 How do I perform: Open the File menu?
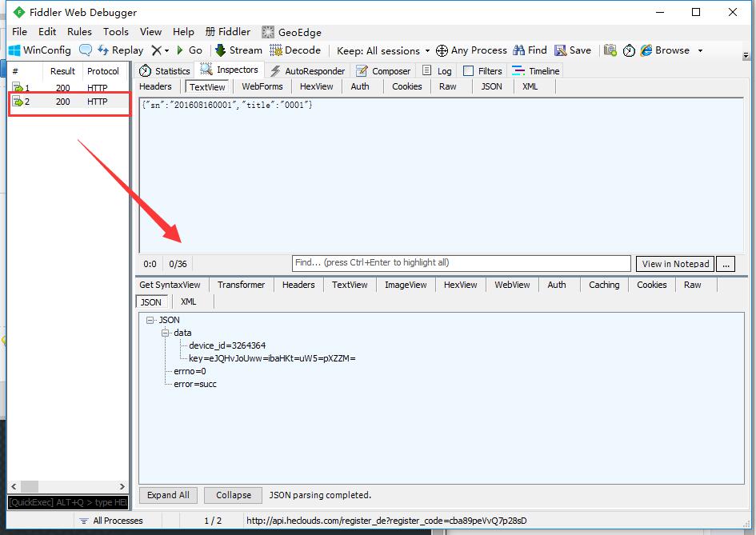19,32
